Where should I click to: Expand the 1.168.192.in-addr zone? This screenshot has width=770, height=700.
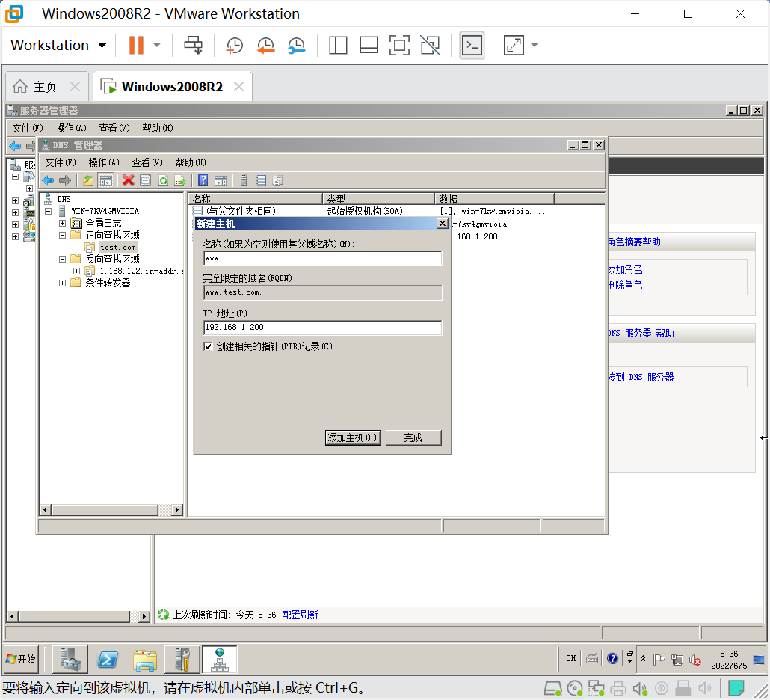76,271
